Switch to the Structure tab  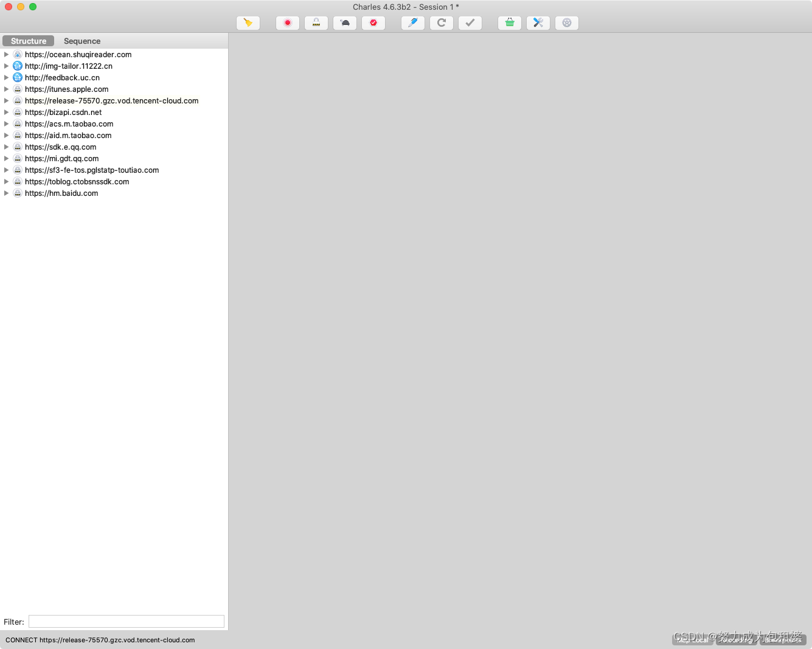coord(29,41)
